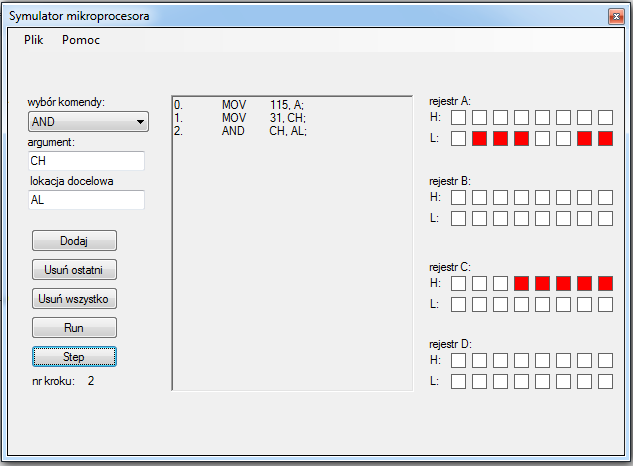The image size is (633, 466).
Task: Click the last red bit in register C high row
Action: (605, 284)
